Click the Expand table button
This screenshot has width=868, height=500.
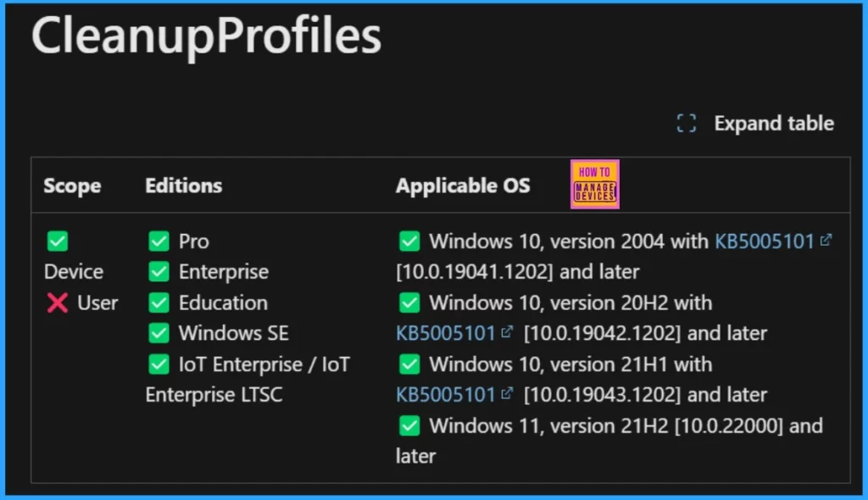tap(755, 123)
